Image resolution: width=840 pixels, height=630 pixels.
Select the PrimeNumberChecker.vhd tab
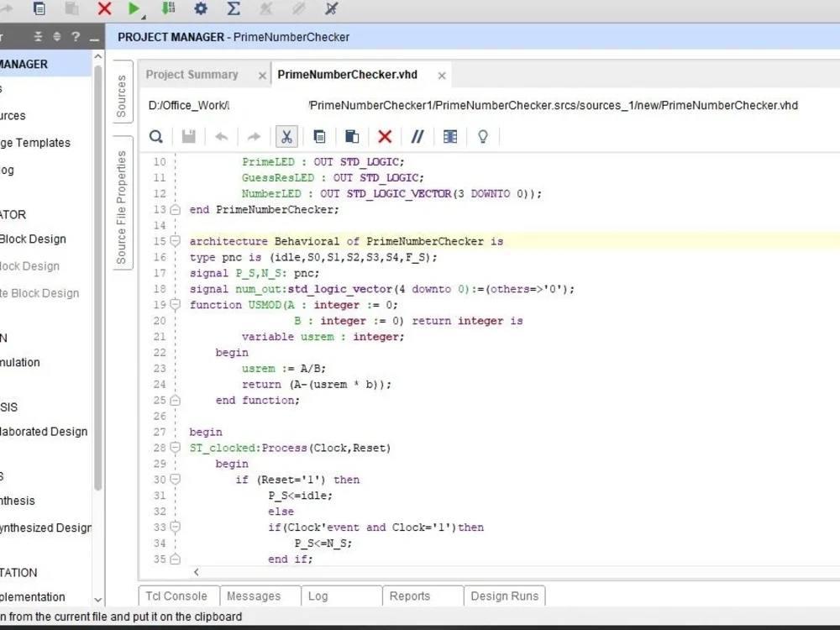tap(347, 75)
